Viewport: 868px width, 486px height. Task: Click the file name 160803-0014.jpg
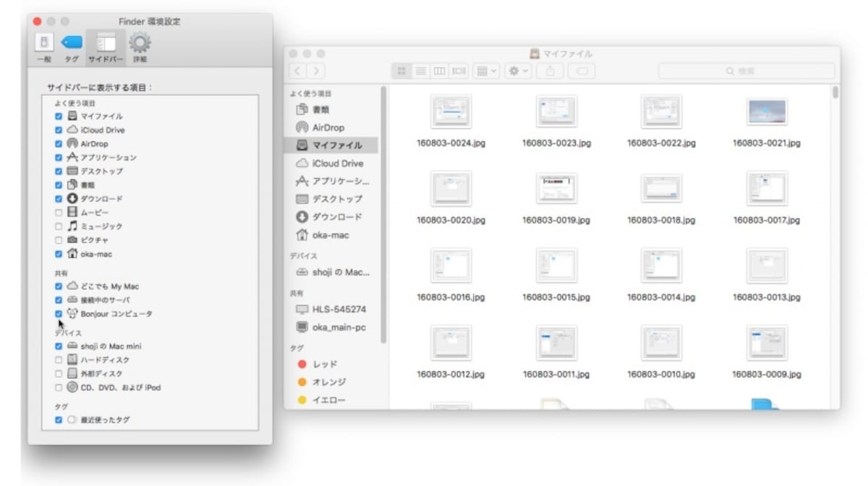661,297
